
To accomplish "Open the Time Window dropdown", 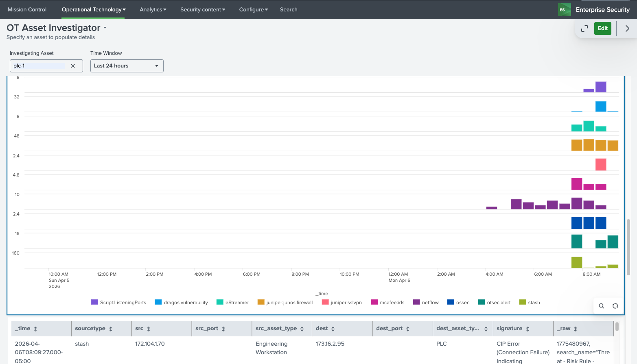I will [x=127, y=66].
